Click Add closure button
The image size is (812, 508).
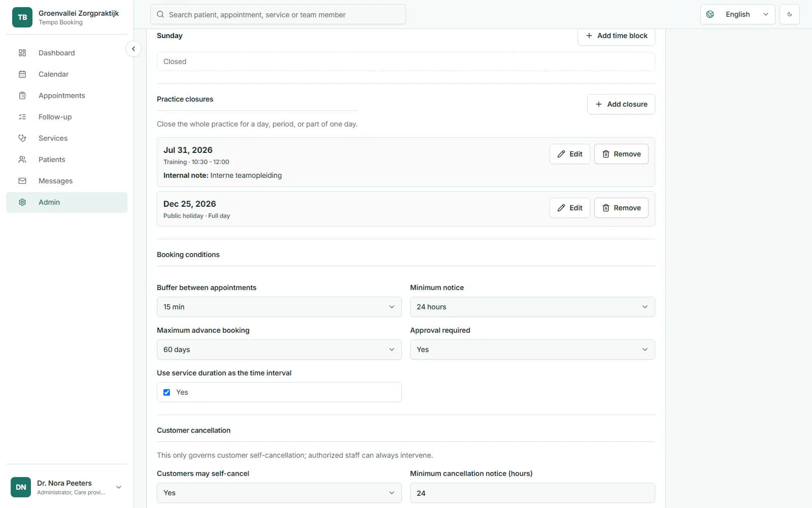tap(621, 104)
